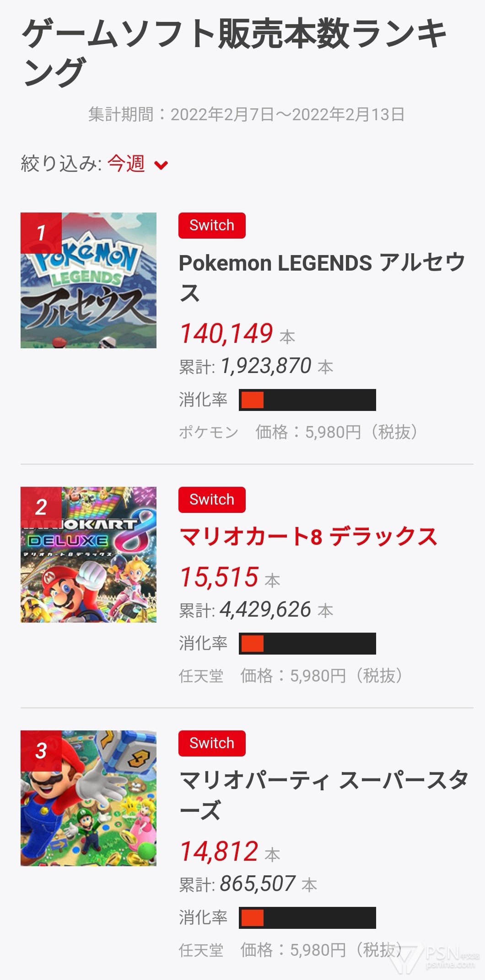Image resolution: width=485 pixels, height=980 pixels.
Task: Click the ポケモン publisher name
Action: tap(208, 432)
